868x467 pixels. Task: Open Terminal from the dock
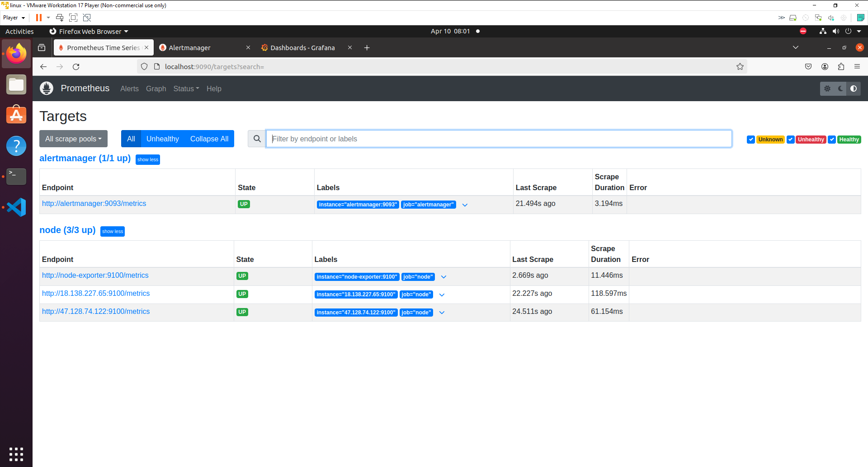coord(16,177)
